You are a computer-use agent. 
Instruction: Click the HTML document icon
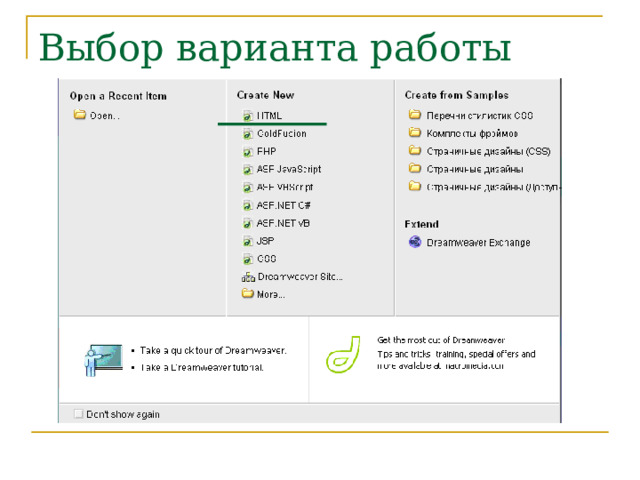pyautogui.click(x=247, y=116)
